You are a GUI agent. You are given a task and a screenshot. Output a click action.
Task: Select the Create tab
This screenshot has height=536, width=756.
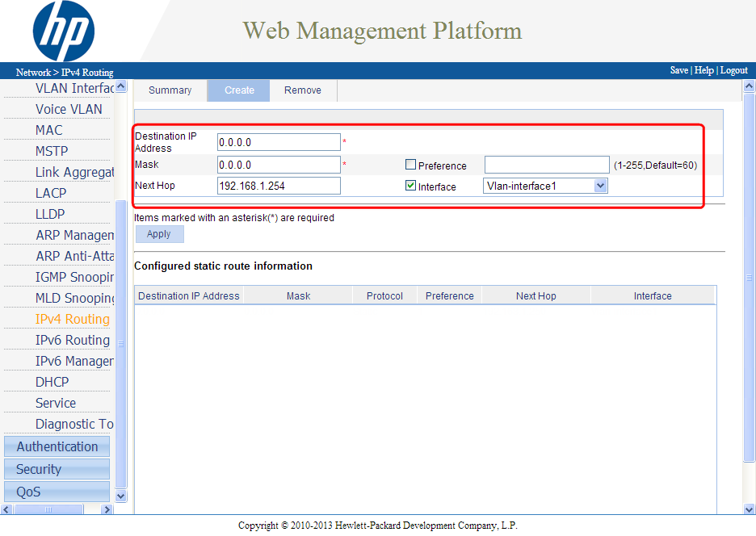(x=238, y=90)
